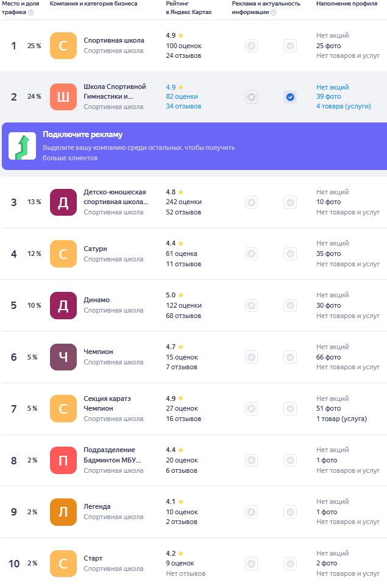
Task: Click the verified checkmark icon in Динамо row
Action: 290,306
